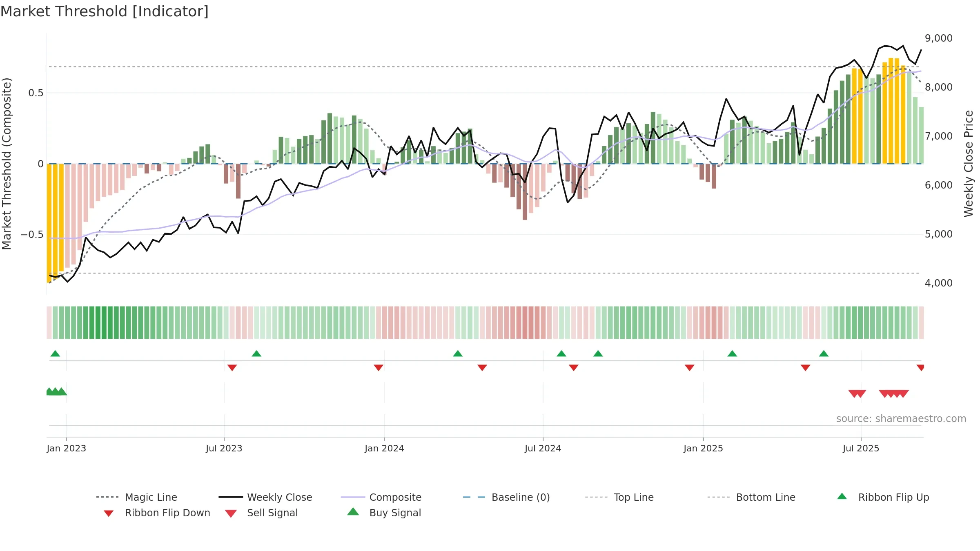
Task: Click the 5,000 price axis label
Action: coord(939,234)
